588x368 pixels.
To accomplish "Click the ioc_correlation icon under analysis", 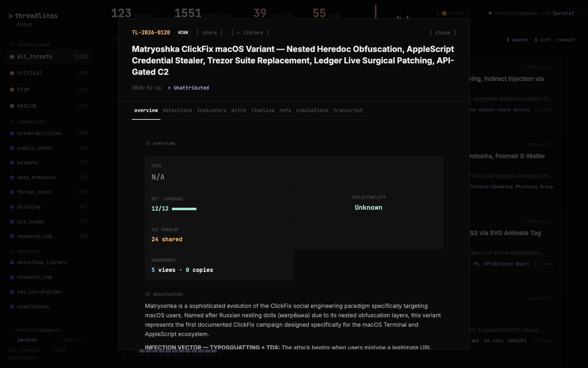I will click(13, 292).
